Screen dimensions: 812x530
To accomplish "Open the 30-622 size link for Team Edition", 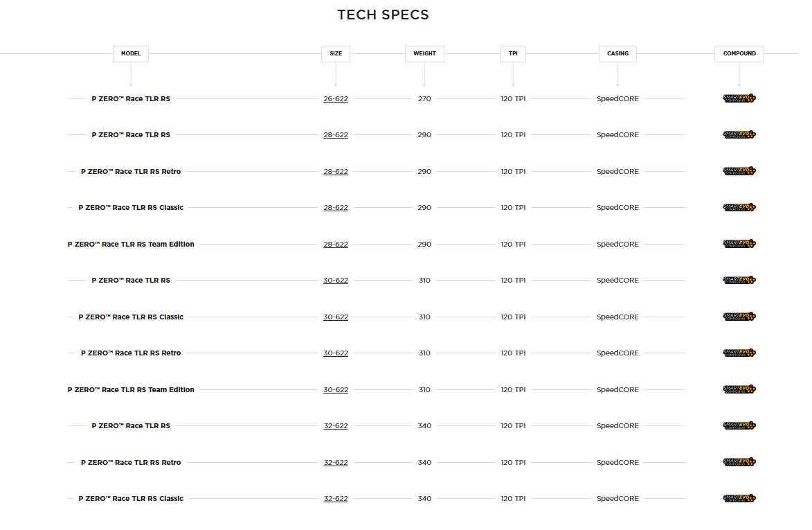I will pos(336,390).
